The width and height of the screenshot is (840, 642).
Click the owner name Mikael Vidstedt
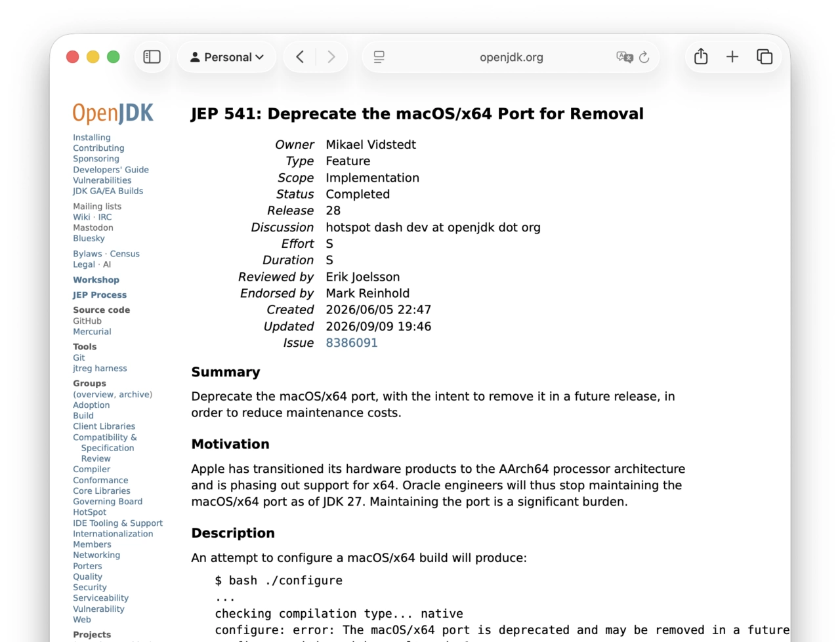(x=371, y=144)
